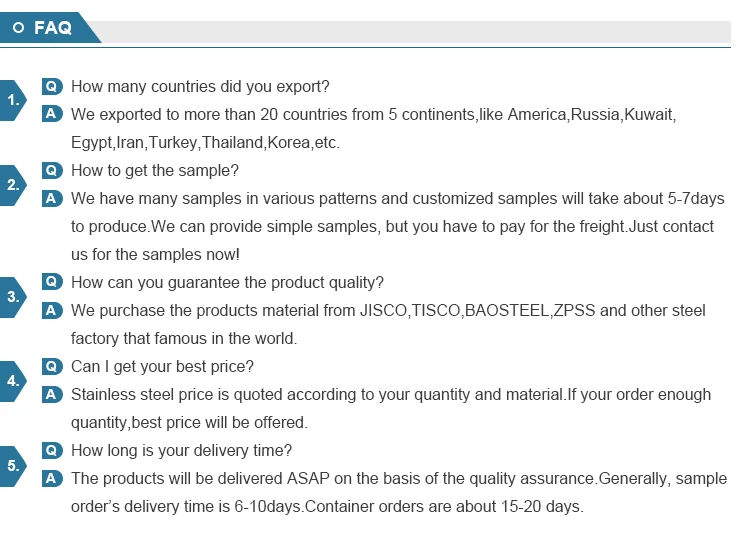Select the number 5 arrow badge

coord(13,466)
